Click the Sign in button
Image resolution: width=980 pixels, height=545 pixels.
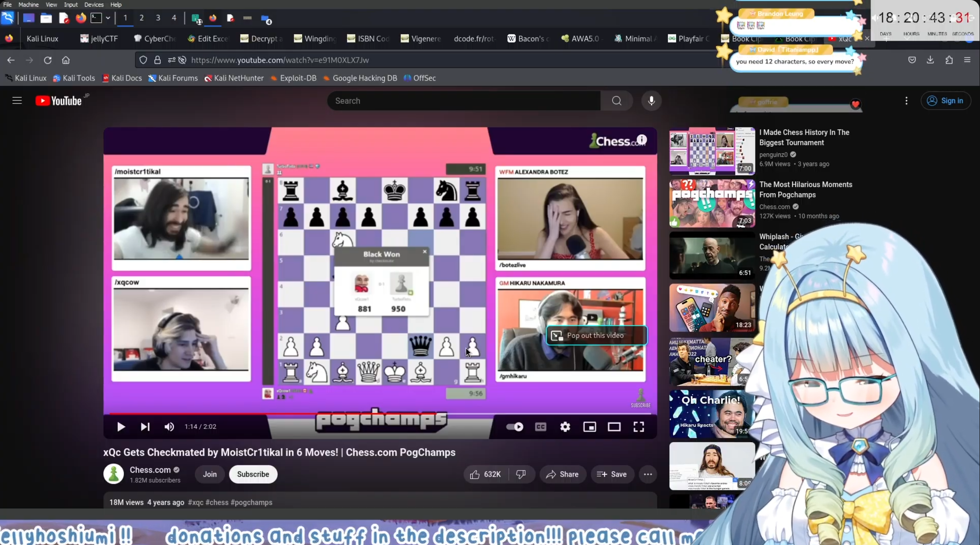tap(945, 101)
